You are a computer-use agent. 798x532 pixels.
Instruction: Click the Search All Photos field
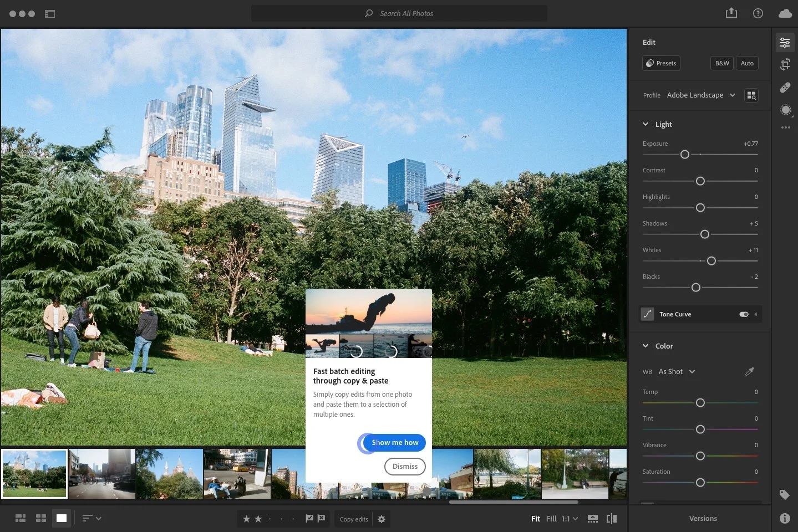[x=399, y=13]
